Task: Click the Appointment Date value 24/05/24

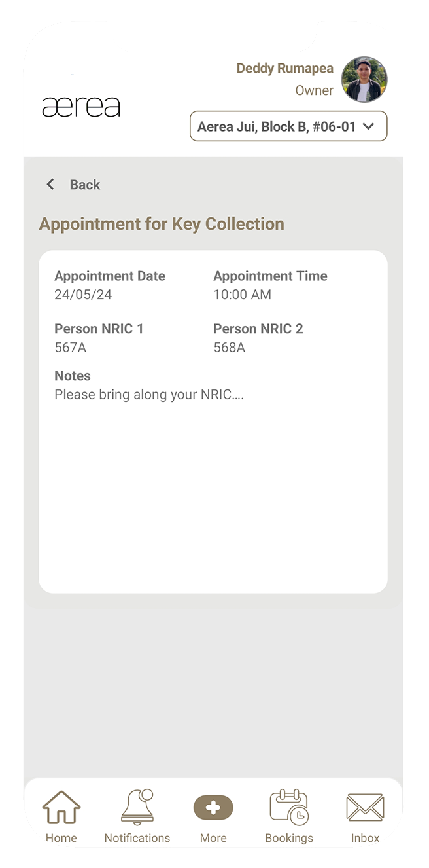Action: click(84, 295)
